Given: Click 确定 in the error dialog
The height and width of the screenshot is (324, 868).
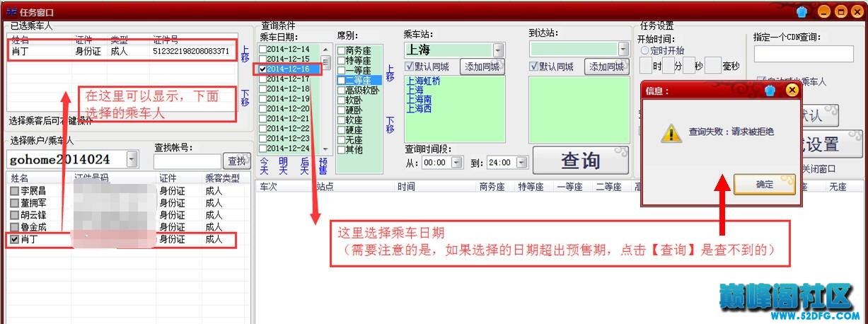Looking at the screenshot, I should [764, 184].
